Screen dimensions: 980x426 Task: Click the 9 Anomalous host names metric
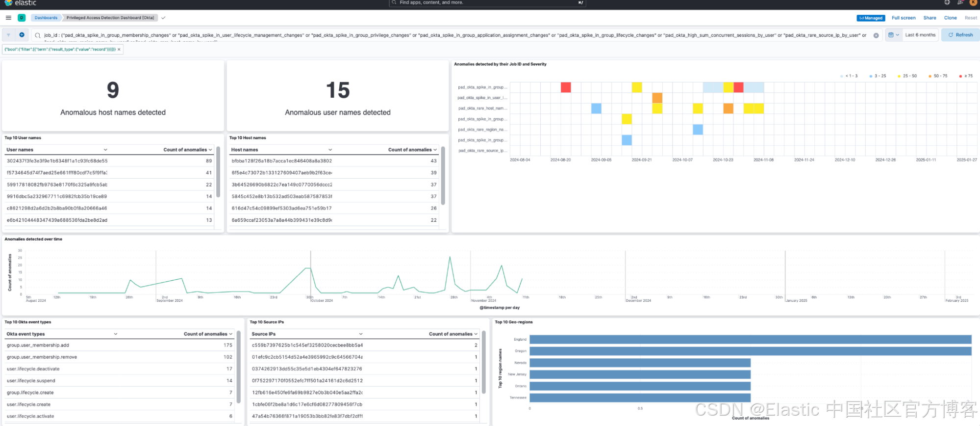pos(113,96)
